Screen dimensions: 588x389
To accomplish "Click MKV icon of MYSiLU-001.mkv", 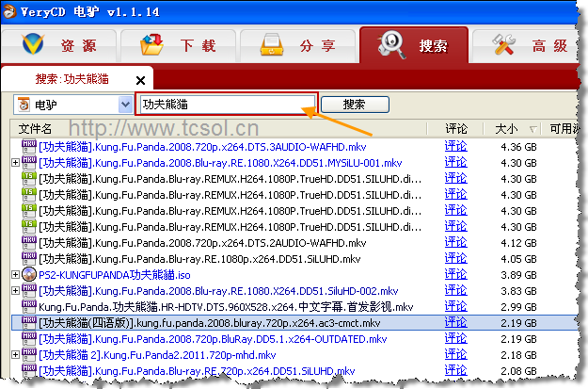I will 29,163.
